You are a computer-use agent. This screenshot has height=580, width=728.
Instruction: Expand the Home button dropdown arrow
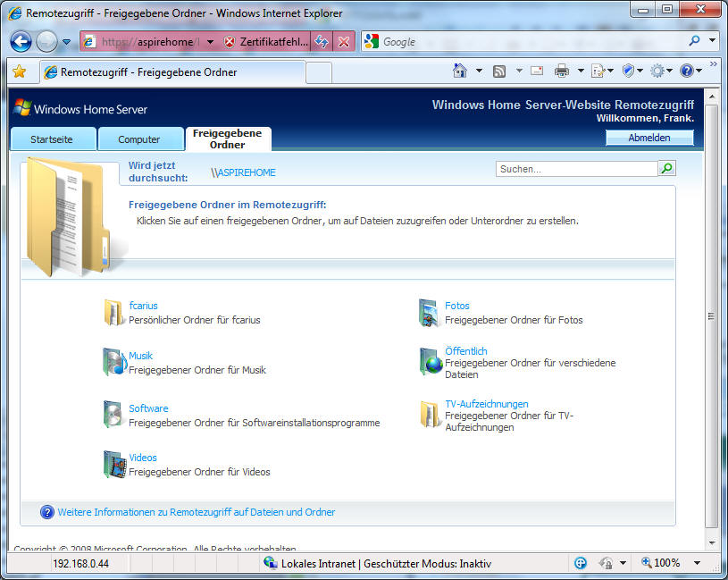tap(479, 71)
